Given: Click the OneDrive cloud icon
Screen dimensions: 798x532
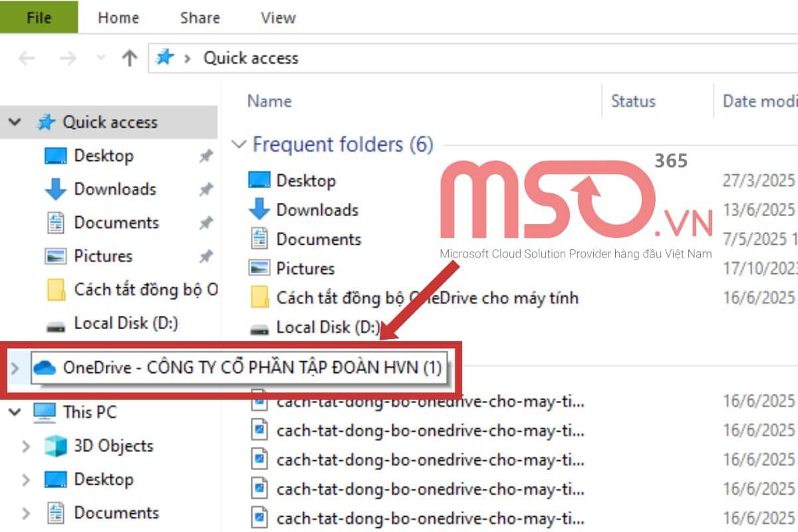Looking at the screenshot, I should [45, 368].
